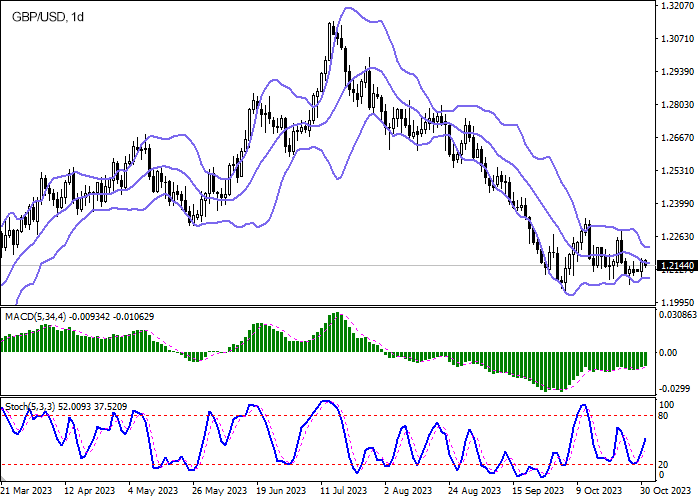Click the 1.19950 price axis value
Viewport: 698px width, 498px height.
click(x=678, y=302)
